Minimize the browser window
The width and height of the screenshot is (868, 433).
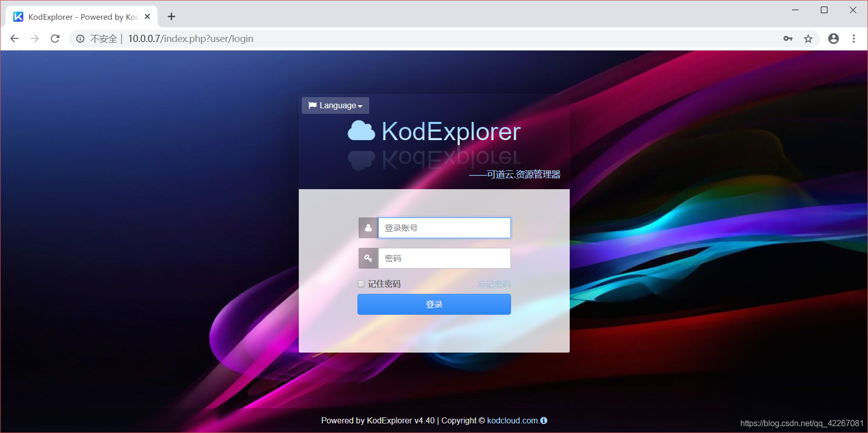(x=796, y=10)
